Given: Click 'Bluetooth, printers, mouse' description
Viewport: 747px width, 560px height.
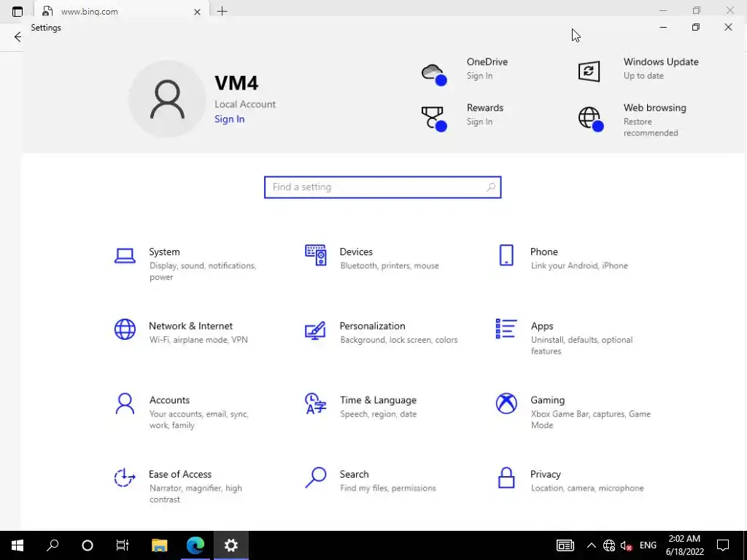Looking at the screenshot, I should 390,265.
